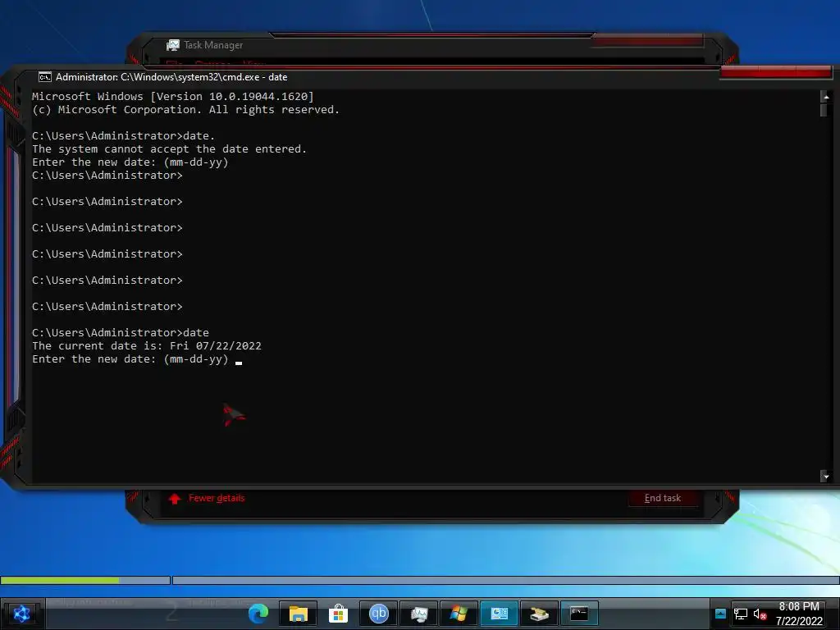Click the 'Microsoft Windows [Version 10.0.19044.1620]' line
The height and width of the screenshot is (630, 840).
[173, 97]
